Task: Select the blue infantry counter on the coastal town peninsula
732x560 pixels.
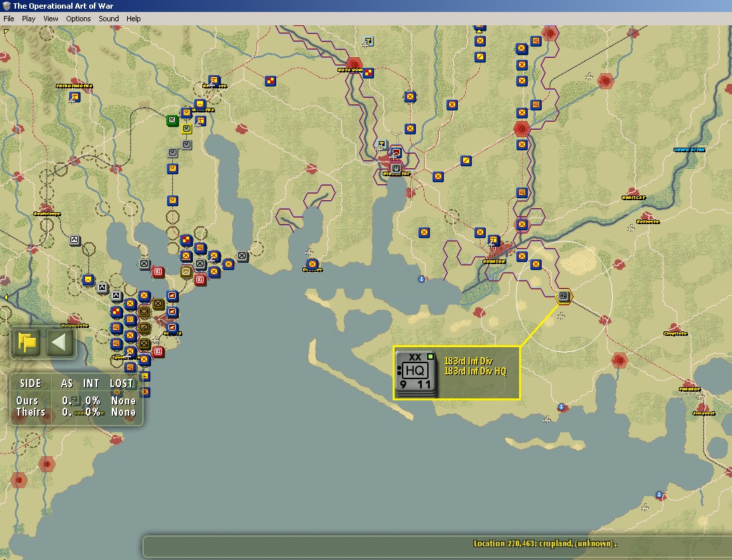Action: pos(312,264)
